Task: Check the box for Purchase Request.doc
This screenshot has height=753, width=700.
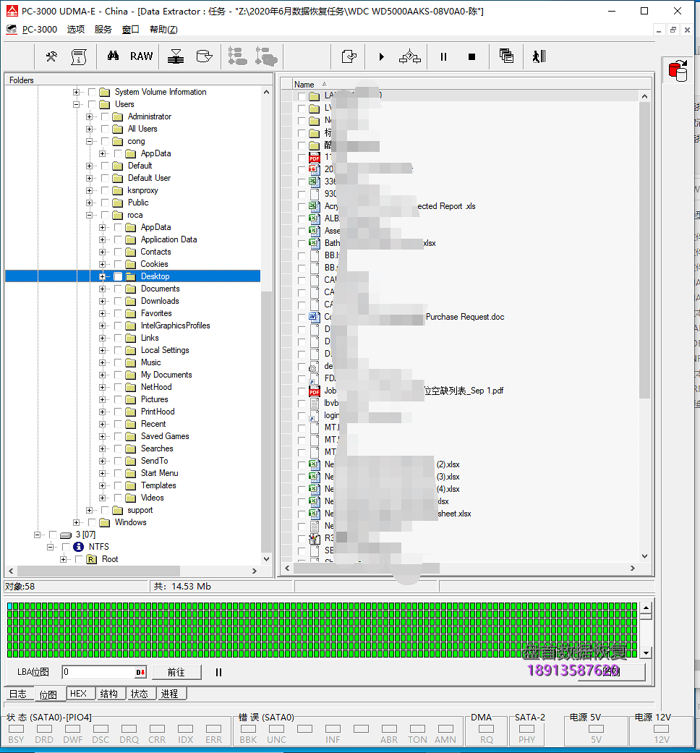Action: (302, 318)
